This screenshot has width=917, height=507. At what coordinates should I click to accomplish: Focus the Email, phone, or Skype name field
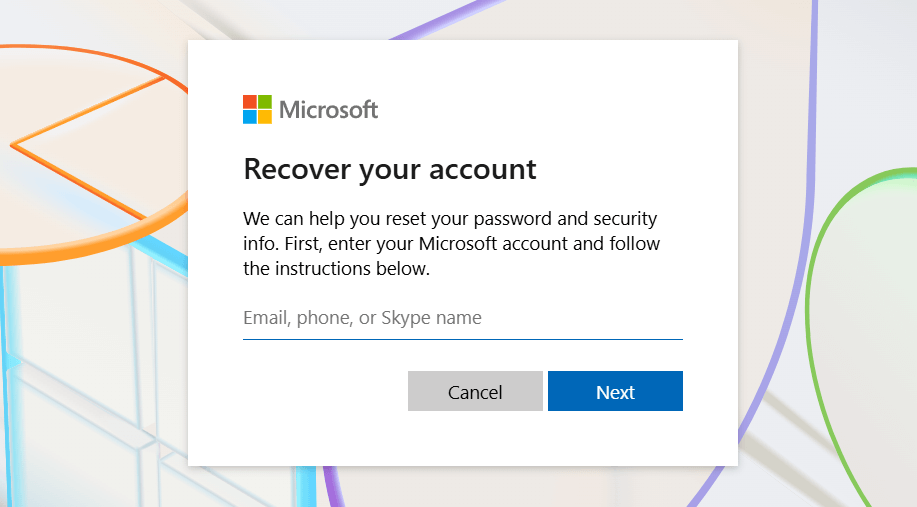point(463,318)
